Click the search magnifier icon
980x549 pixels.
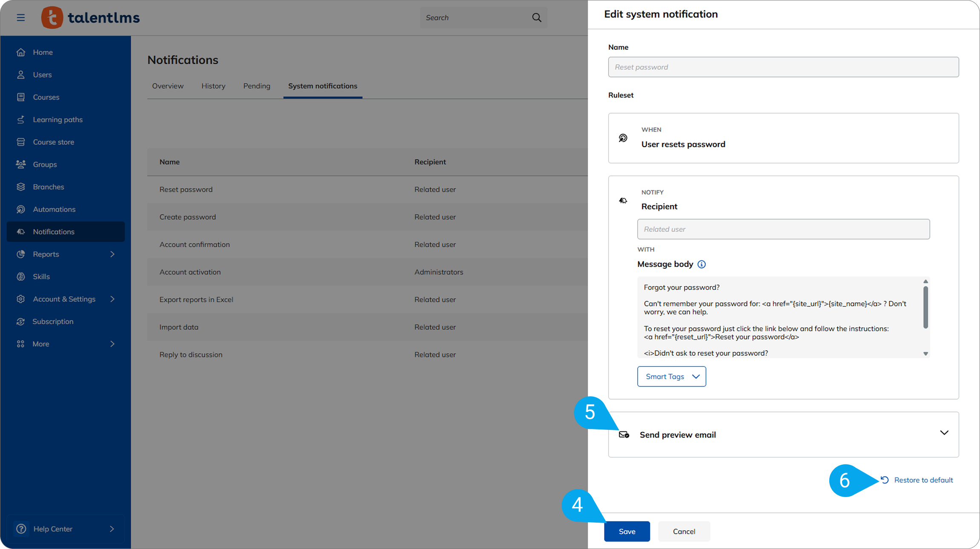pyautogui.click(x=536, y=17)
